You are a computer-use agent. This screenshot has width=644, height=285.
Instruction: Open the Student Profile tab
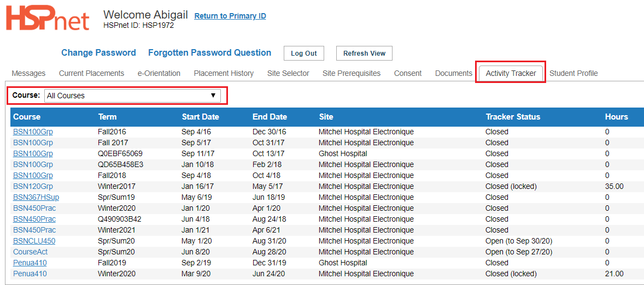573,73
